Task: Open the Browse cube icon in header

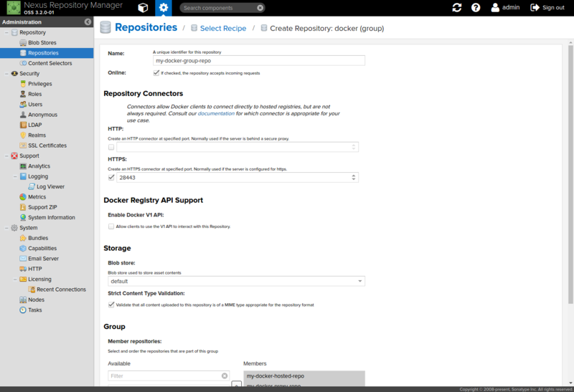Action: [x=143, y=8]
